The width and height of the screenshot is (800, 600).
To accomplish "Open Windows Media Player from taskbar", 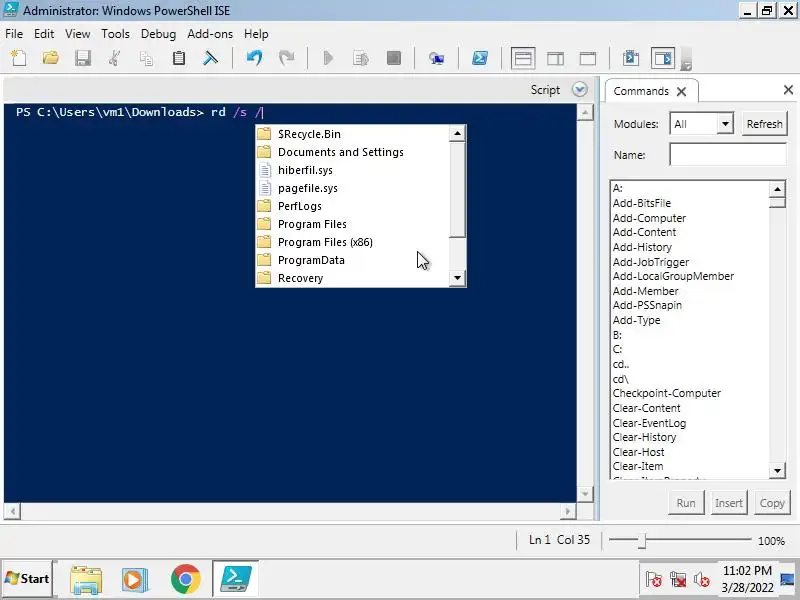I will 135,579.
